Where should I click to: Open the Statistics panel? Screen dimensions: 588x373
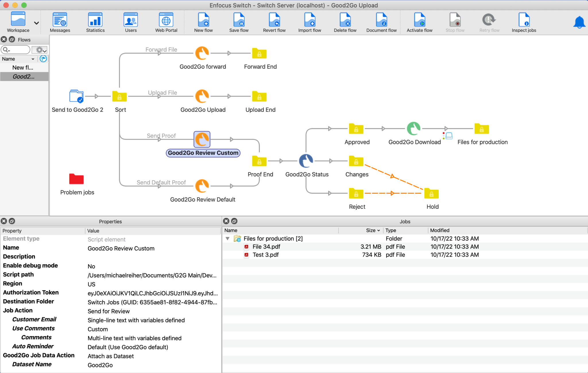pyautogui.click(x=95, y=22)
